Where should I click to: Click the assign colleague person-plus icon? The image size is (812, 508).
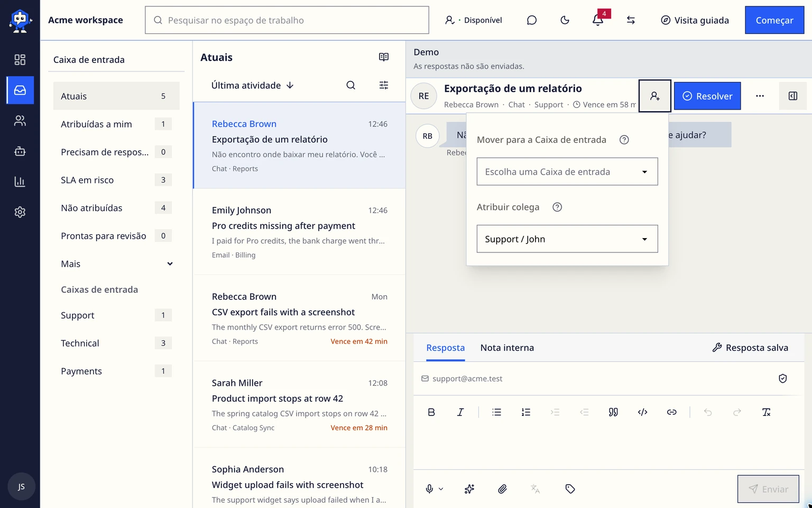[655, 96]
